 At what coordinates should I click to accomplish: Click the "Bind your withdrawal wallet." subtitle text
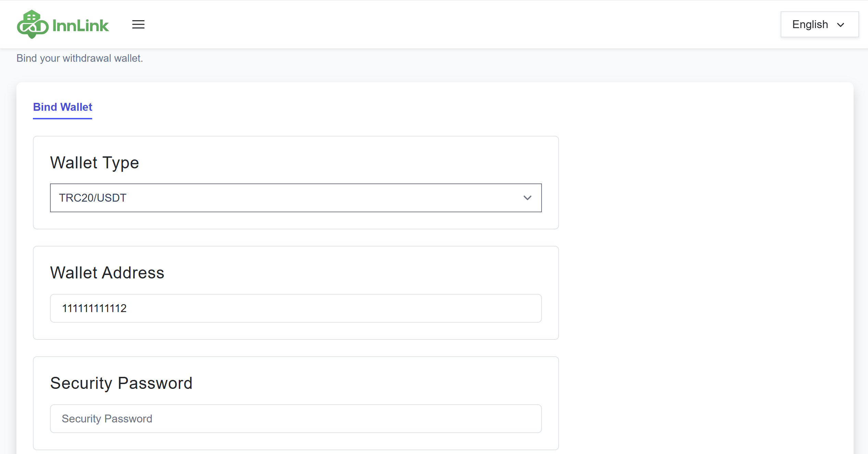[x=79, y=58]
